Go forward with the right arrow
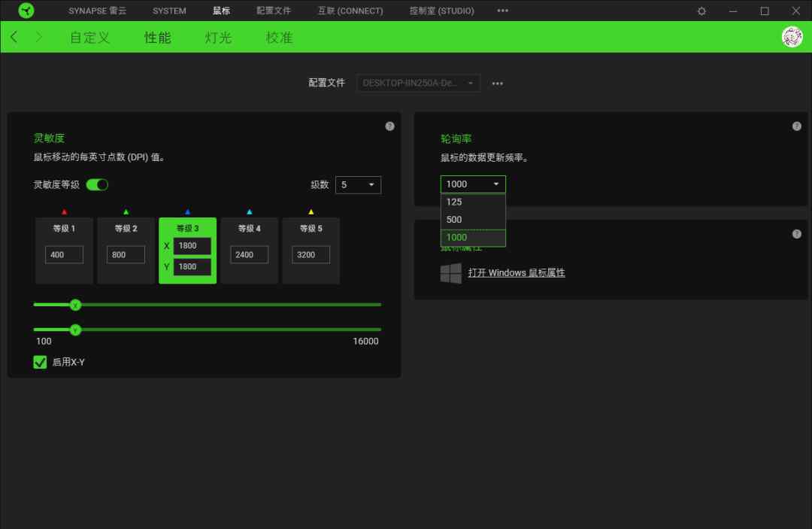 pos(39,37)
